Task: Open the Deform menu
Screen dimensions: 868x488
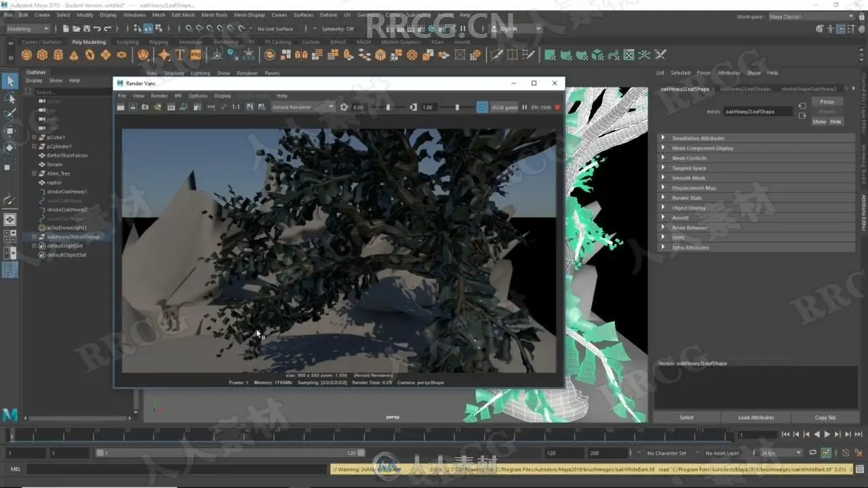Action: point(328,15)
